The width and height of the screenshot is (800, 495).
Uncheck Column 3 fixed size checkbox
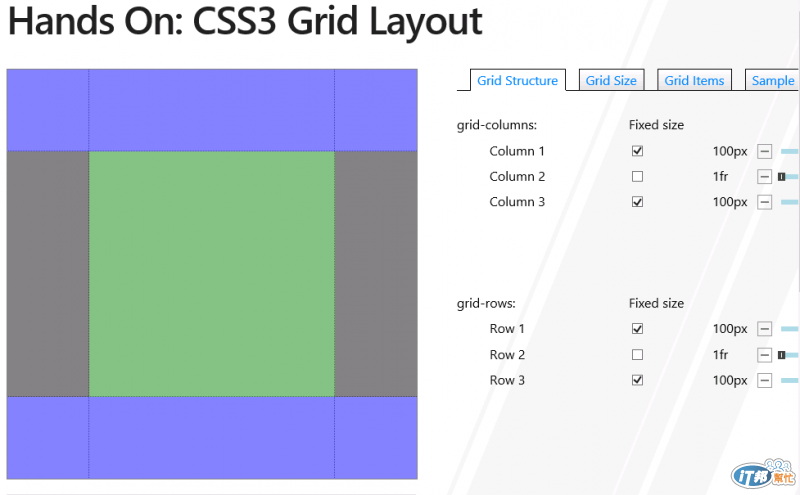[x=637, y=202]
